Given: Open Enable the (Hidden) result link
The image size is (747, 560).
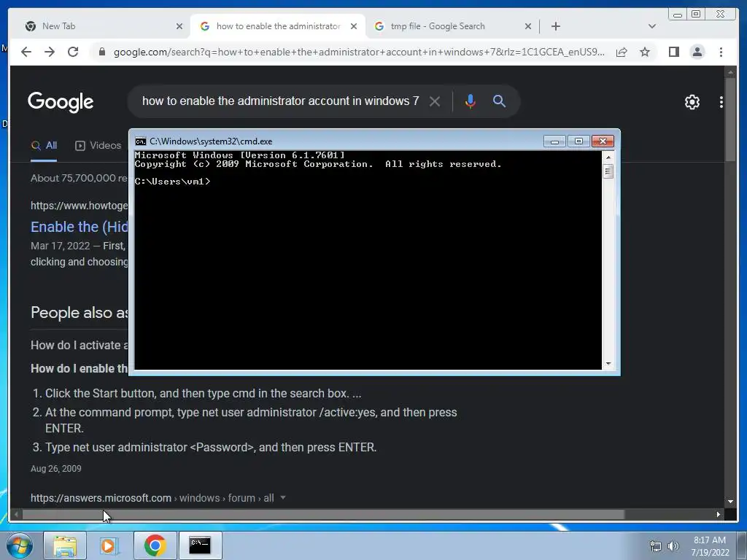Looking at the screenshot, I should tap(80, 227).
